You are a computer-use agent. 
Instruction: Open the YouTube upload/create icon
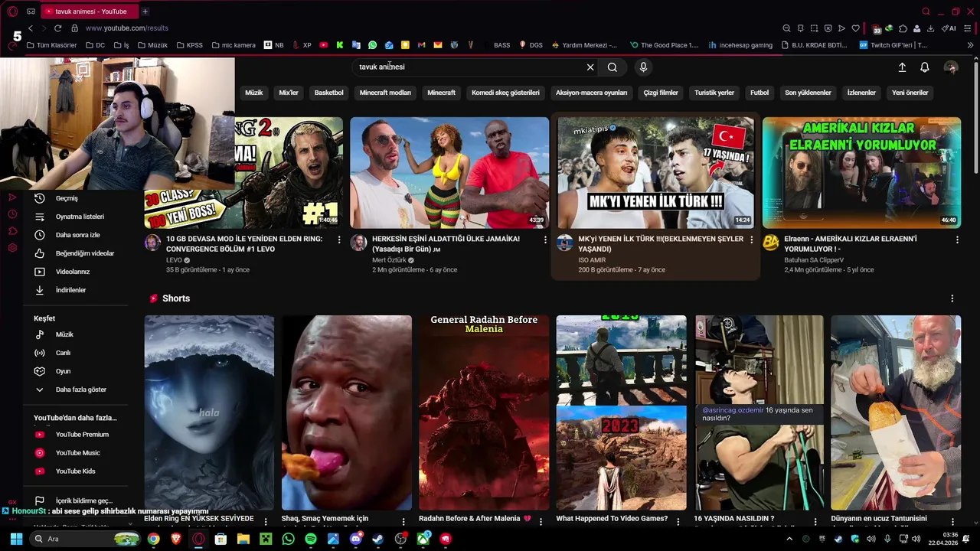click(x=902, y=67)
